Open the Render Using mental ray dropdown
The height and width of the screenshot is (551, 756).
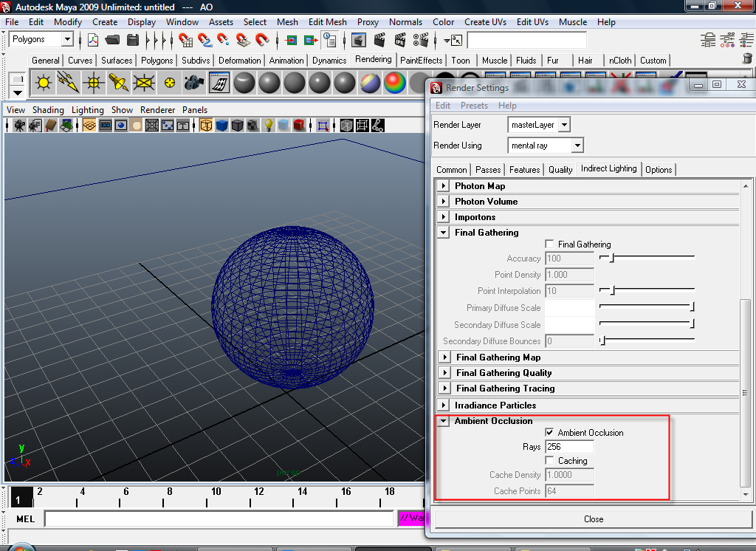coord(577,146)
